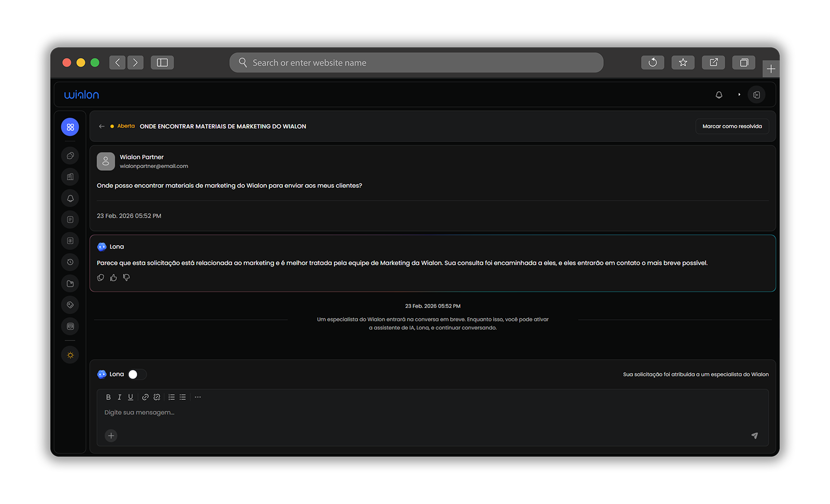830x504 pixels.
Task: Toggle bold formatting in message editor
Action: point(108,397)
